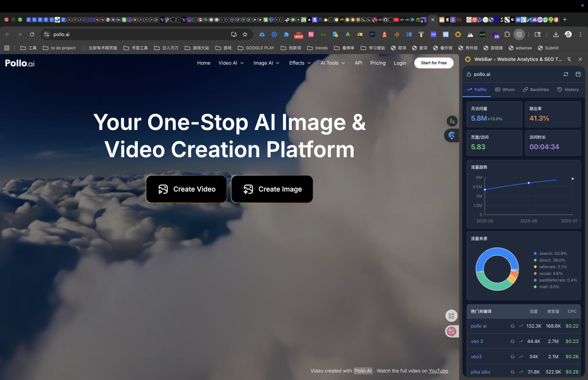Open trends icon for pika labs keyword

point(521,372)
